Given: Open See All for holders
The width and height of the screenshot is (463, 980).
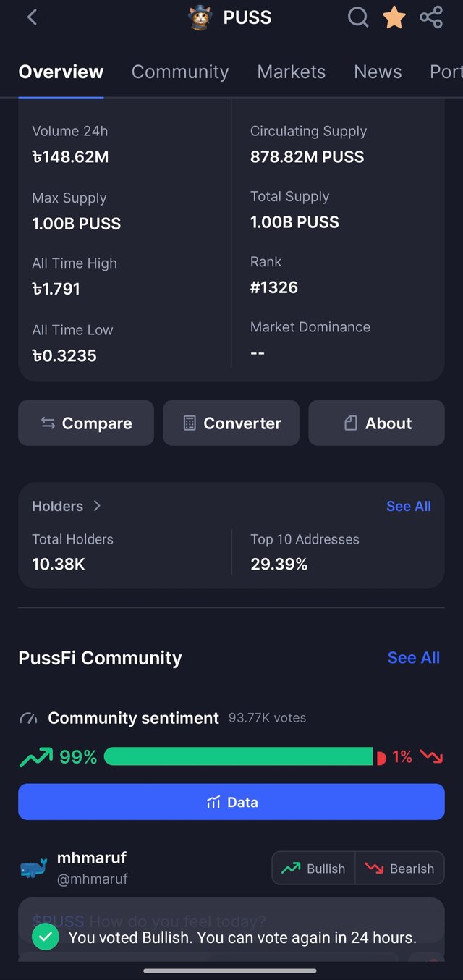Looking at the screenshot, I should pos(408,506).
